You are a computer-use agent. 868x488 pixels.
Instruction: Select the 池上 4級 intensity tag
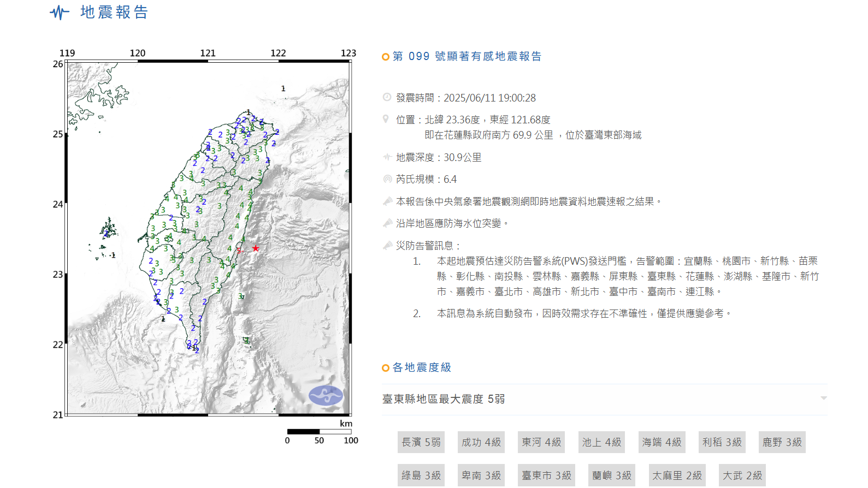pos(601,442)
